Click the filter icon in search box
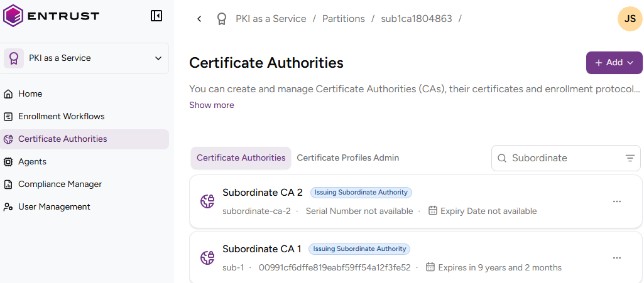This screenshot has width=644, height=283. [x=630, y=158]
